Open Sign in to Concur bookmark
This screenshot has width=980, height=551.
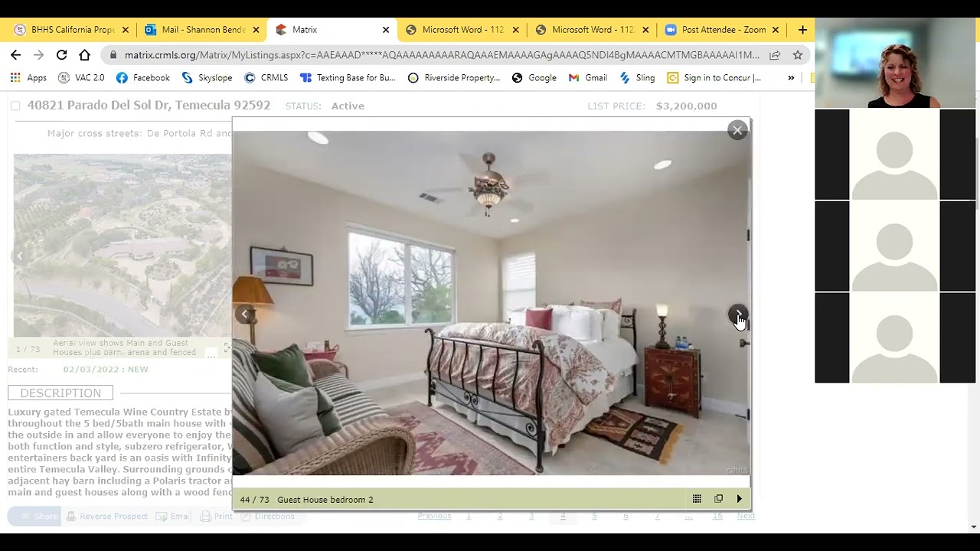pos(714,77)
